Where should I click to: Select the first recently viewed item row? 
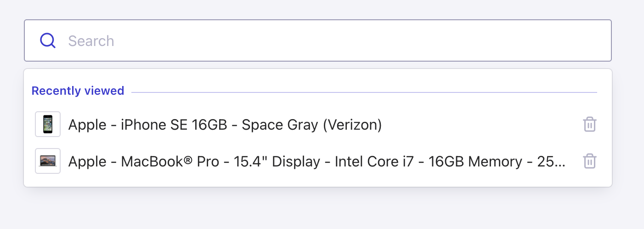coord(303,125)
